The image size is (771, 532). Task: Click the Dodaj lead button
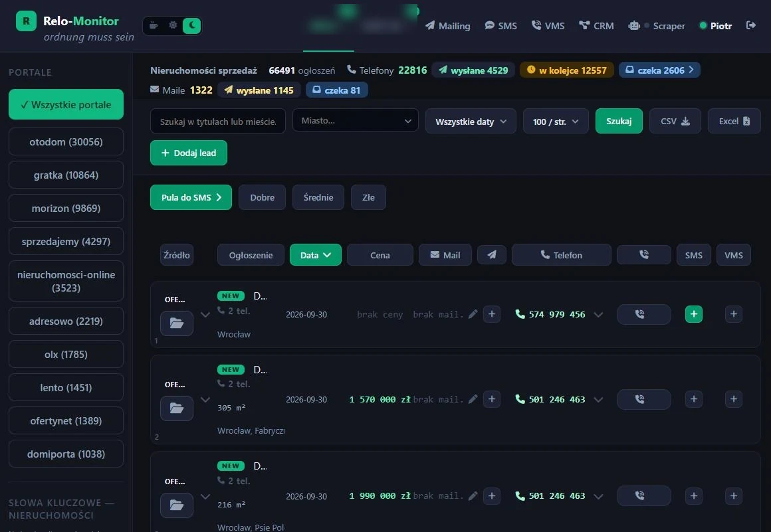pyautogui.click(x=189, y=153)
